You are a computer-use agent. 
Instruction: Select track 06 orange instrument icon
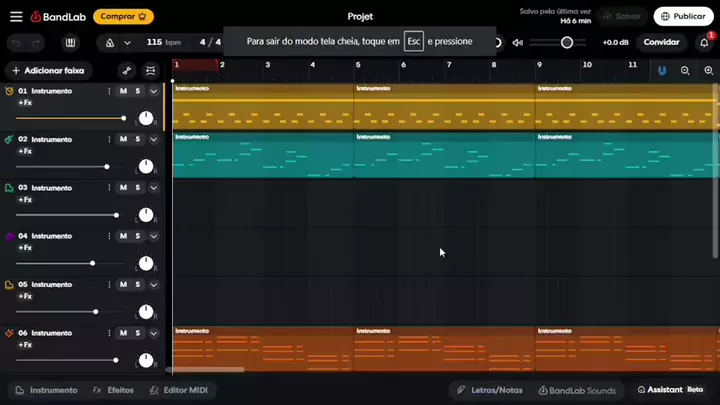click(9, 333)
